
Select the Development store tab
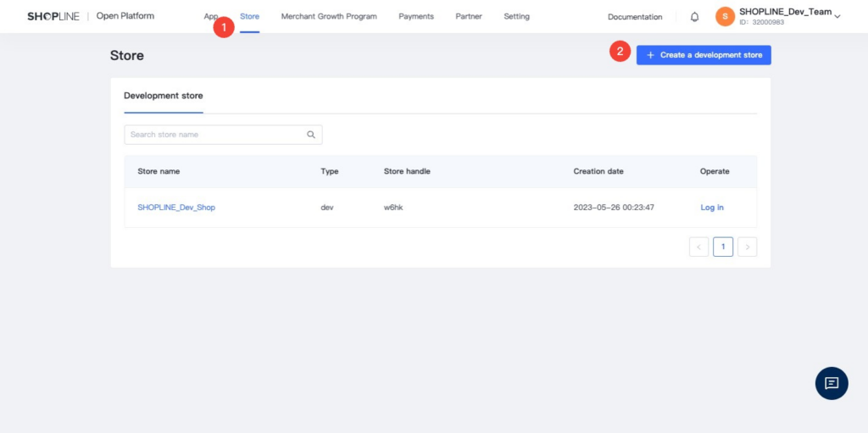tap(164, 96)
